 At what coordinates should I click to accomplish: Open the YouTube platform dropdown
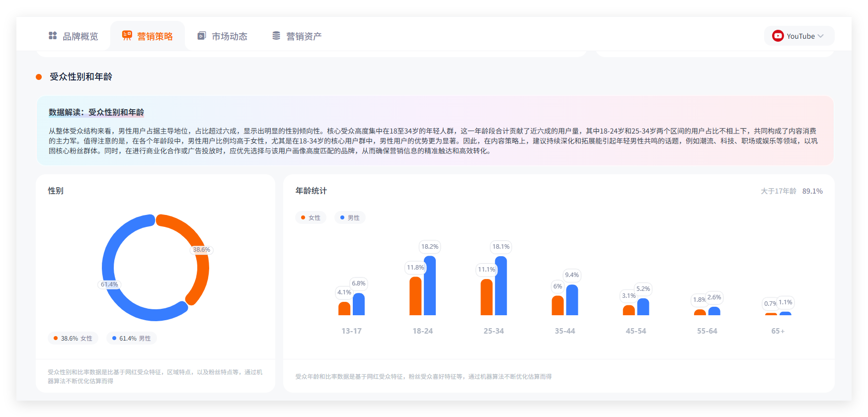click(799, 36)
